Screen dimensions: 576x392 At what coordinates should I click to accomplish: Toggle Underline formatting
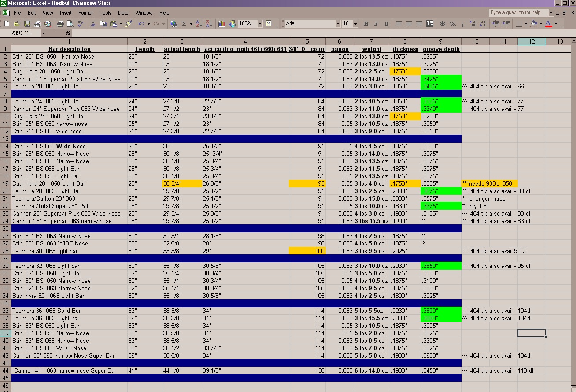pyautogui.click(x=386, y=24)
